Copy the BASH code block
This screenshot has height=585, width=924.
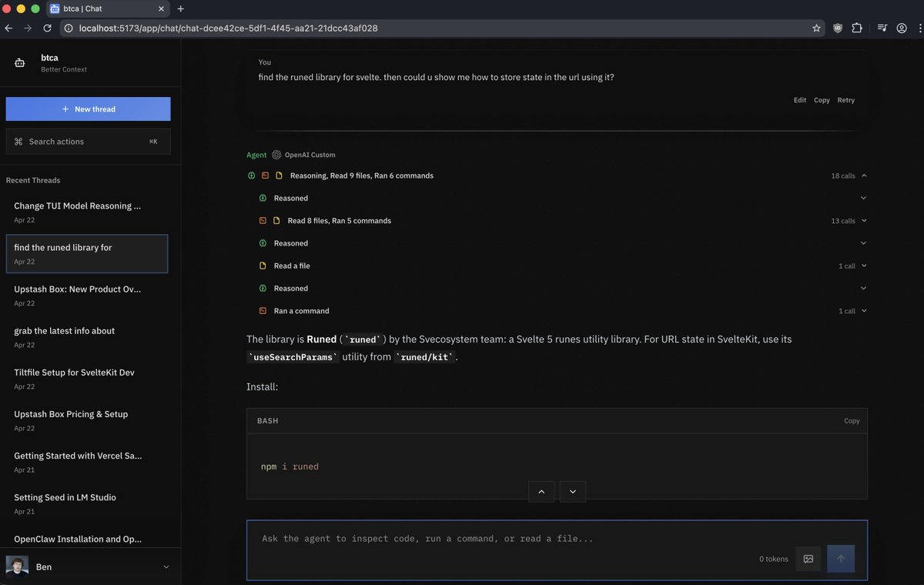pos(852,421)
